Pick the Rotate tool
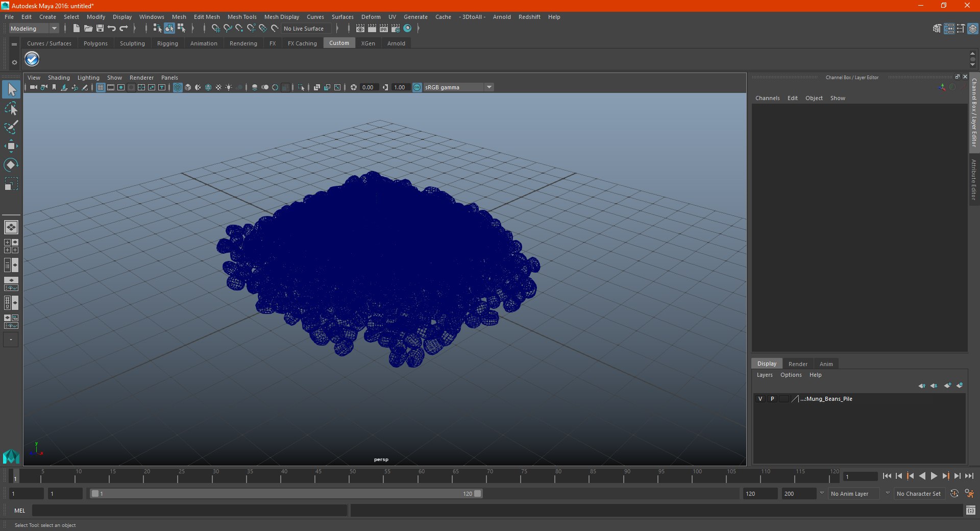The height and width of the screenshot is (531, 980). [11, 165]
